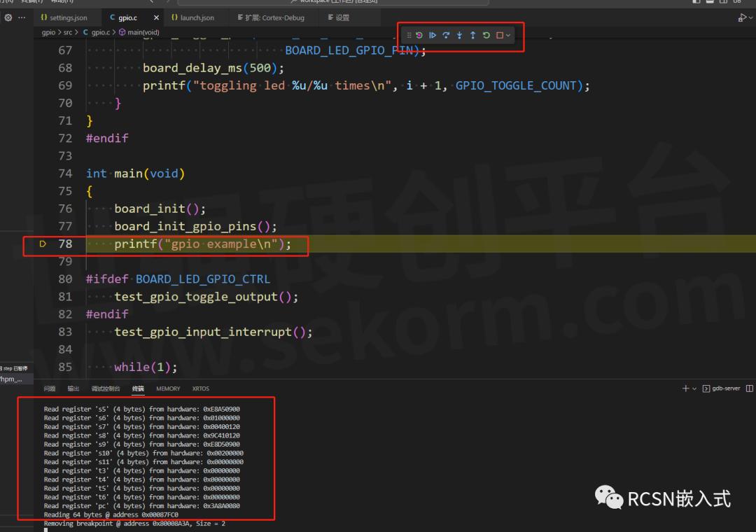
Task: Open the stop button's dropdown arrow
Action: pyautogui.click(x=508, y=35)
